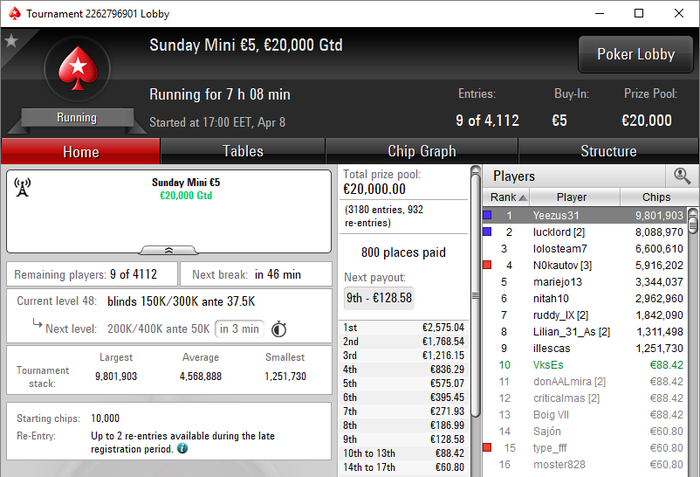
Task: Click current blinds 150K/300K ante 37.5K
Action: point(181,301)
